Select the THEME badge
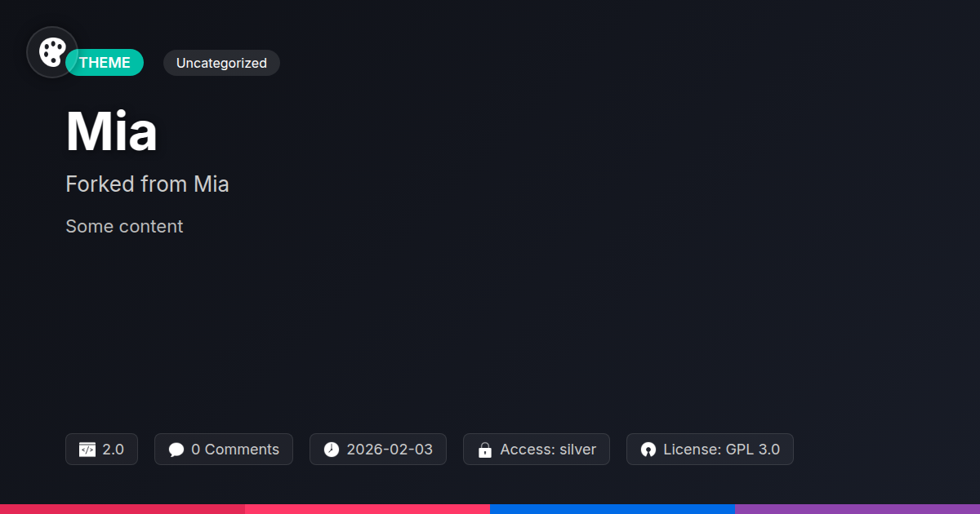The width and height of the screenshot is (980, 514). pos(105,63)
